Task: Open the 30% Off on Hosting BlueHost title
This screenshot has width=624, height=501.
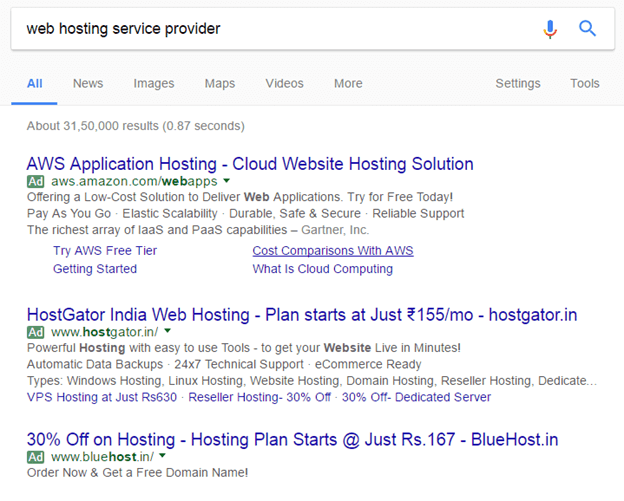Action: tap(292, 440)
